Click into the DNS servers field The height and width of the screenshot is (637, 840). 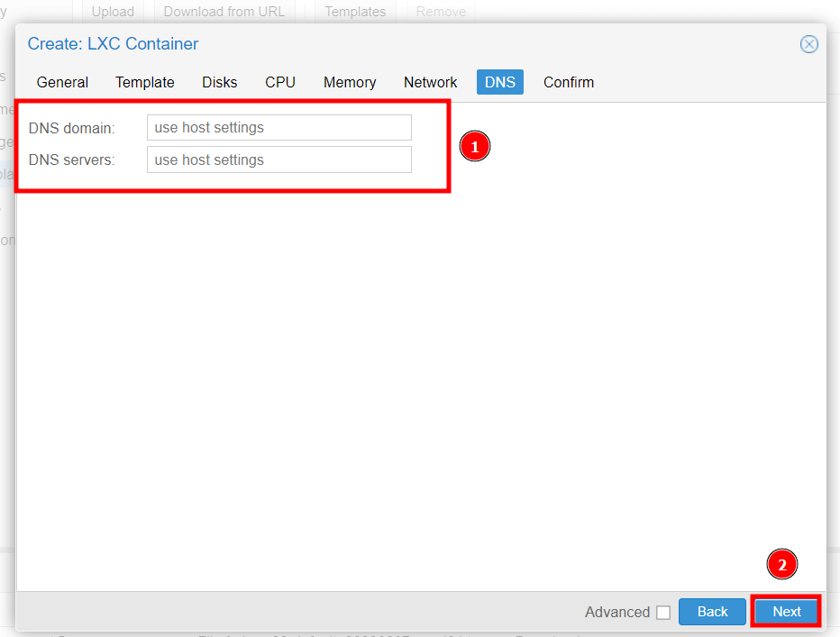278,160
